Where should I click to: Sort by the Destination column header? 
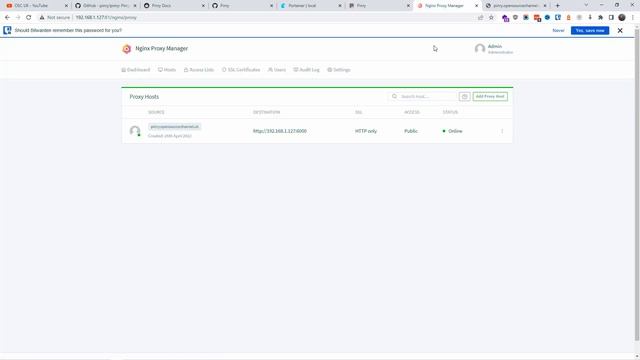tap(267, 112)
